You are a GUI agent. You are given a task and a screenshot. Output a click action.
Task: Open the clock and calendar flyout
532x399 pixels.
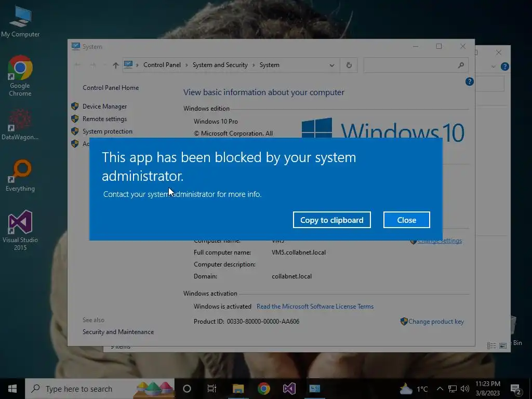(x=487, y=389)
